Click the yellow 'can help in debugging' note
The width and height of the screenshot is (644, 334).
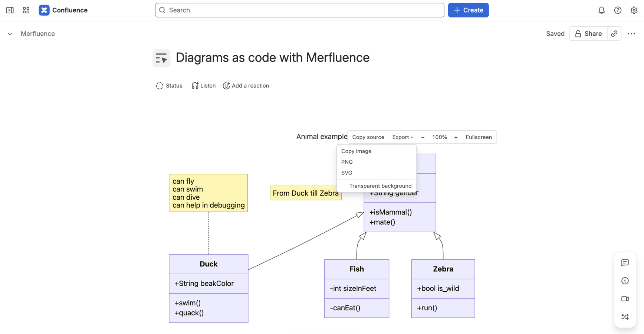[208, 193]
